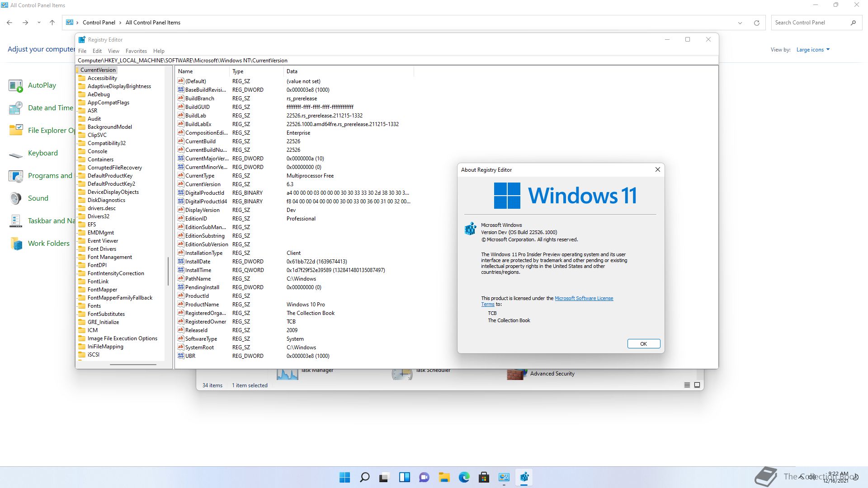The height and width of the screenshot is (488, 868).
Task: Open the AutoPlay control panel icon
Action: tap(16, 85)
